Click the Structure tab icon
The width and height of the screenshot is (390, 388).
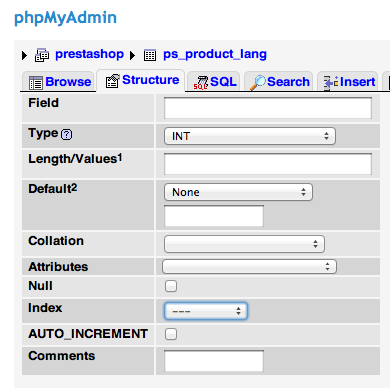pyautogui.click(x=112, y=81)
